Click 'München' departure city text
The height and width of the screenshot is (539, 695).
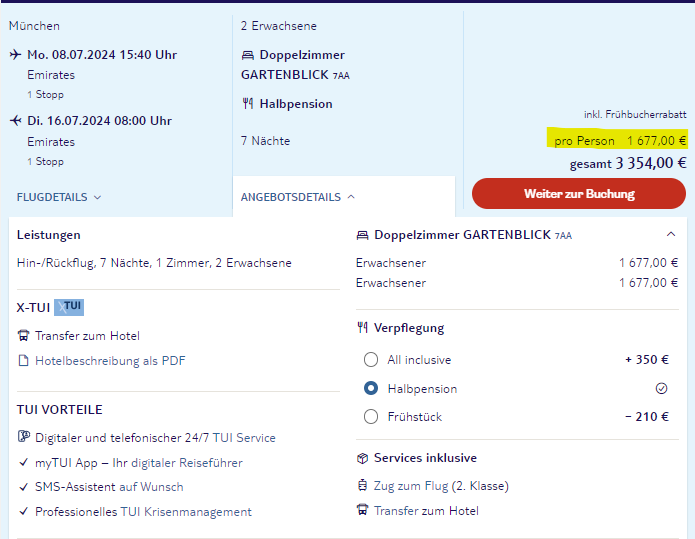(34, 26)
